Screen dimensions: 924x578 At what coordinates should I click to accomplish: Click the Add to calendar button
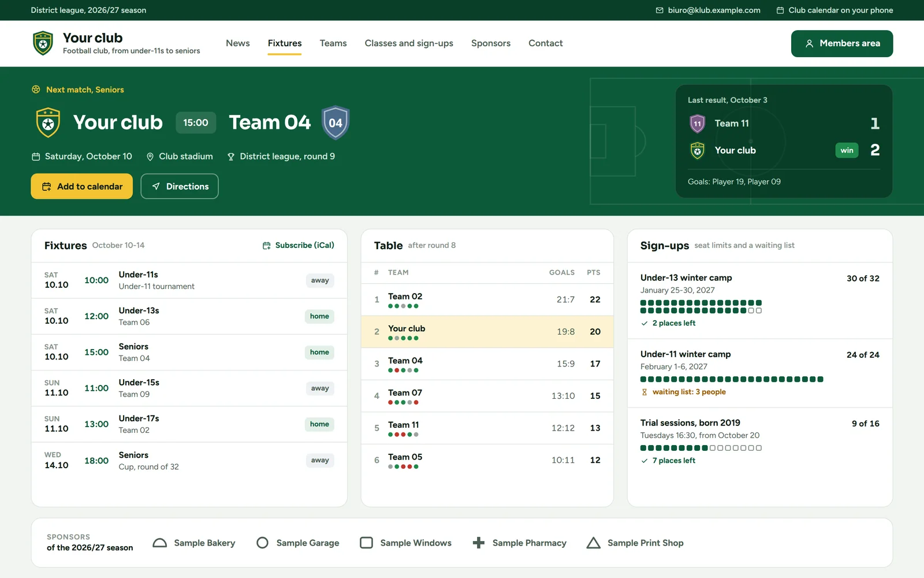[81, 186]
